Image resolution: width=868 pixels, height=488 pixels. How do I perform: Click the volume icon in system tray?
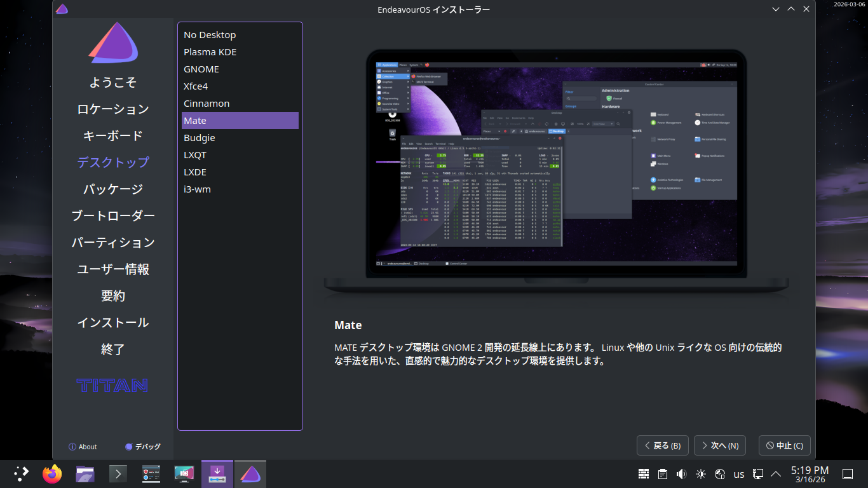[682, 474]
